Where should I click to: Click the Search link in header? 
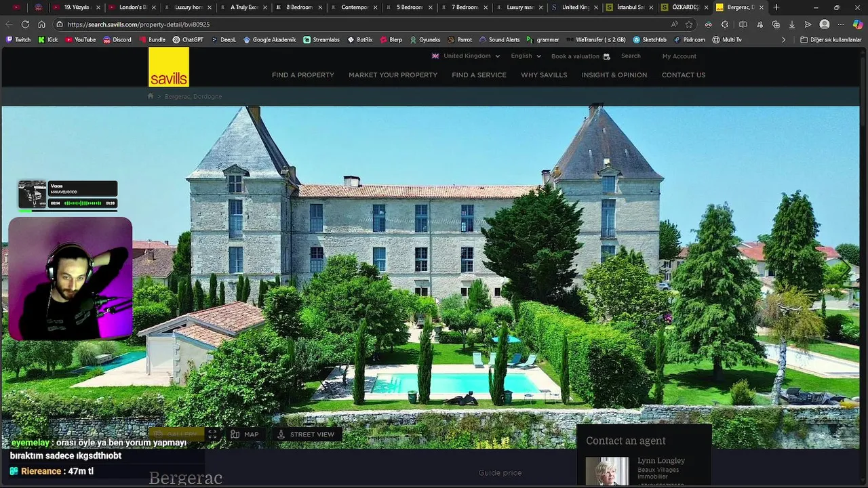(x=631, y=56)
